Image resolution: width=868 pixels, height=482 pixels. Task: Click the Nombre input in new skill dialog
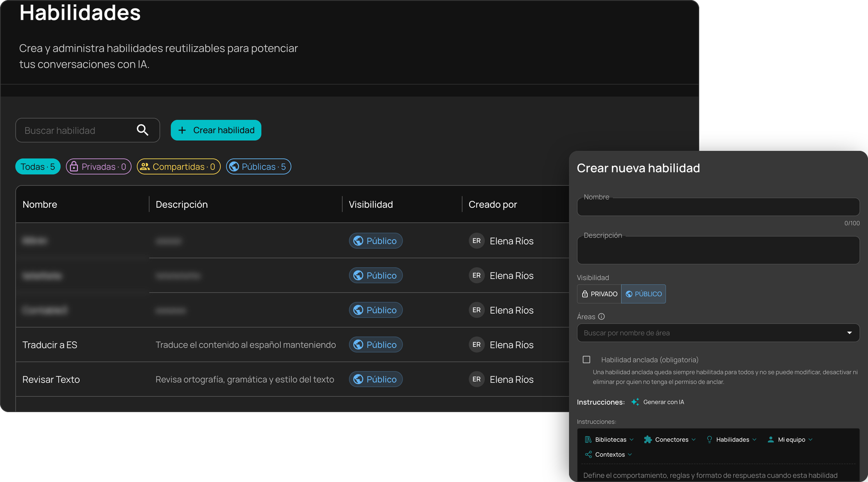[x=718, y=207]
